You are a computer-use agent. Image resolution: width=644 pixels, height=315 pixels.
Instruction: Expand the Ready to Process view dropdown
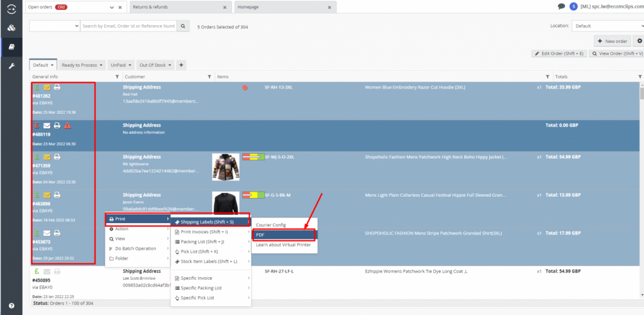point(101,65)
